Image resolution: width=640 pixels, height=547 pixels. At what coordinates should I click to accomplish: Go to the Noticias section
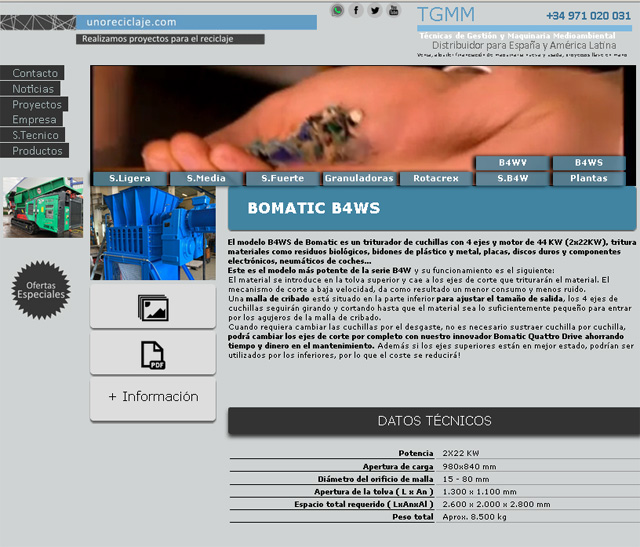33,89
